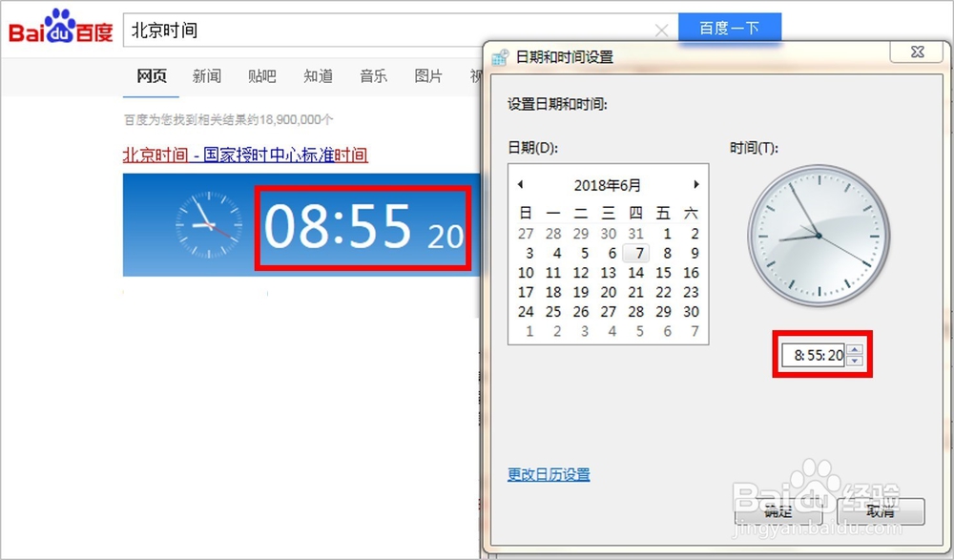Screen dimensions: 954x560
Task: Go to the 音乐 tab
Action: point(374,76)
